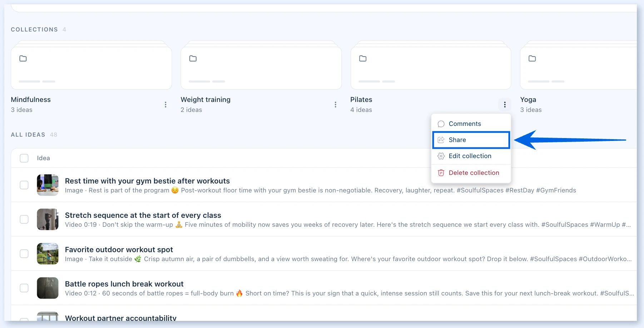The image size is (644, 328).
Task: Open the Battle ropes video thumbnail
Action: 48,288
